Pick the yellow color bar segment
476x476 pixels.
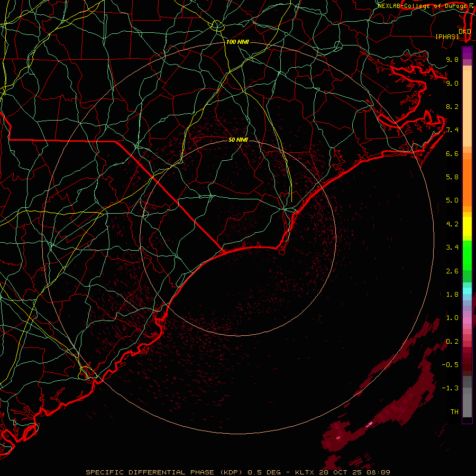coord(467,226)
